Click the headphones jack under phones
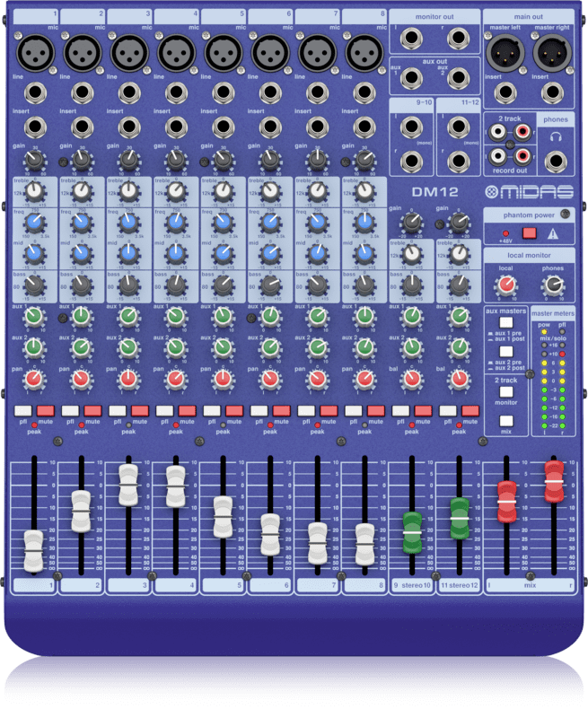This screenshot has height=718, width=588. [556, 162]
